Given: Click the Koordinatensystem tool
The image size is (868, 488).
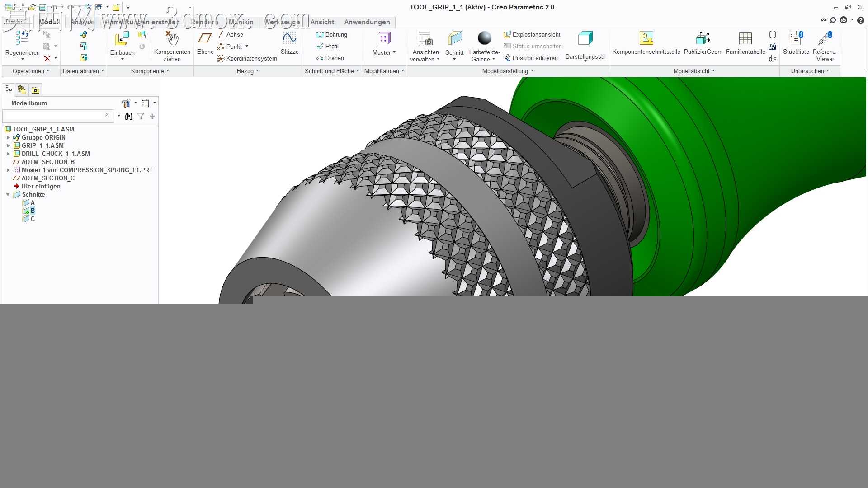Looking at the screenshot, I should pos(247,58).
